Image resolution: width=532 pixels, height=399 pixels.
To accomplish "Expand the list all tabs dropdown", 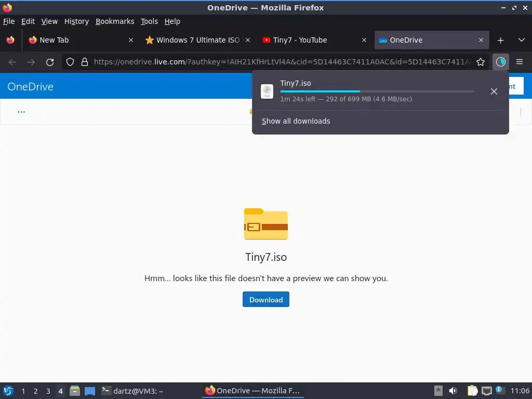I will point(522,40).
